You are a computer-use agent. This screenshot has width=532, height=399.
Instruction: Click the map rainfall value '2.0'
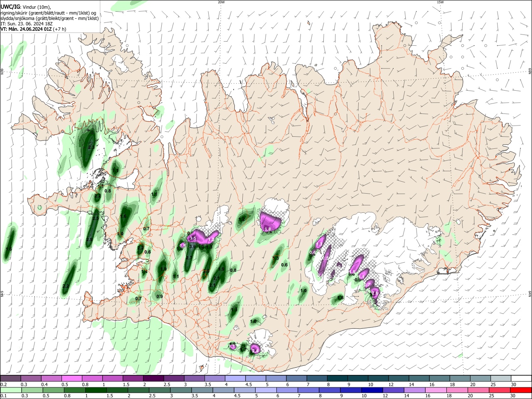[x=206, y=271]
